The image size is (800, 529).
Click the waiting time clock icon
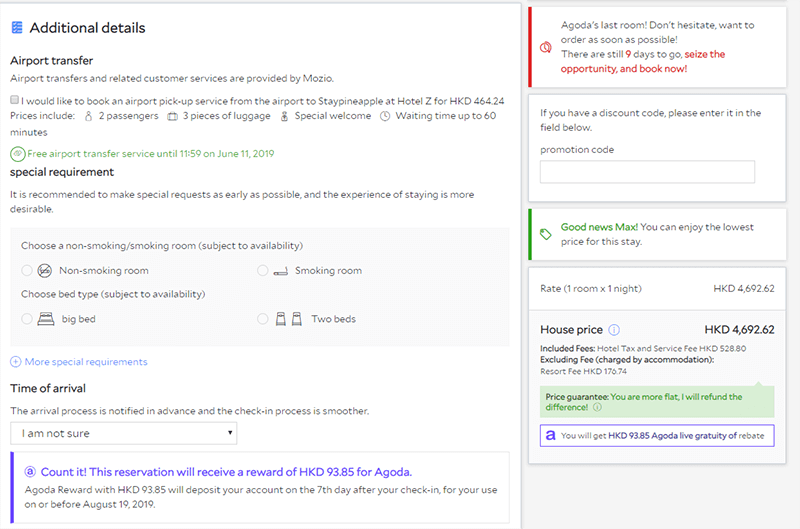click(385, 116)
